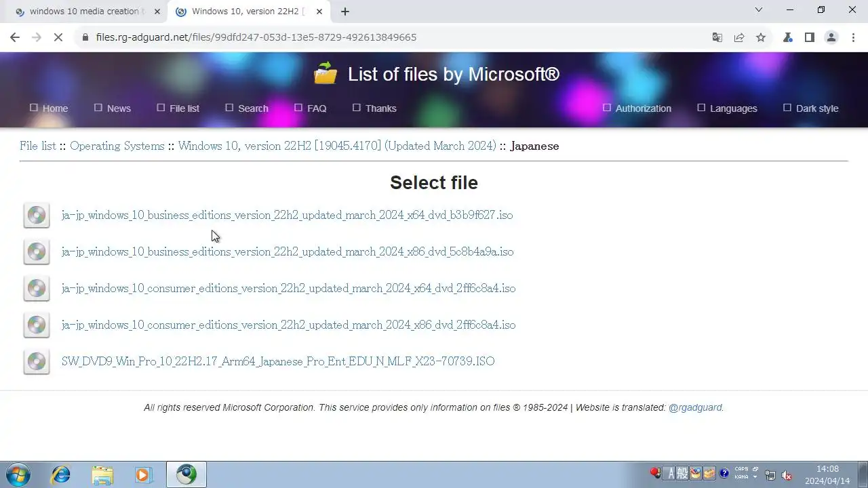Select the 'Windows 10, version 22H2' tab
The width and height of the screenshot is (868, 488).
point(248,12)
